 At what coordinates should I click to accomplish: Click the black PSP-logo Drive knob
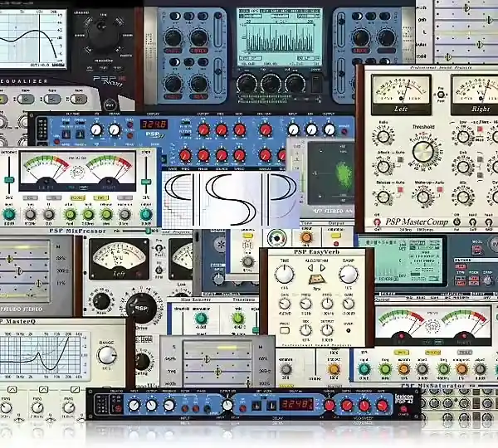pos(141,308)
